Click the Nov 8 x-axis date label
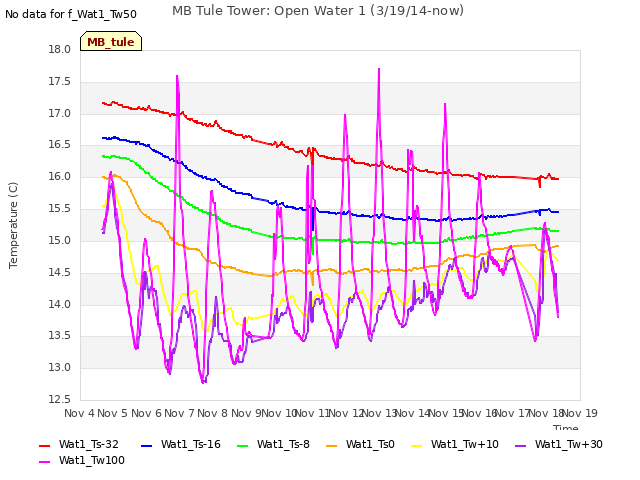This screenshot has width=640, height=480. tap(213, 413)
